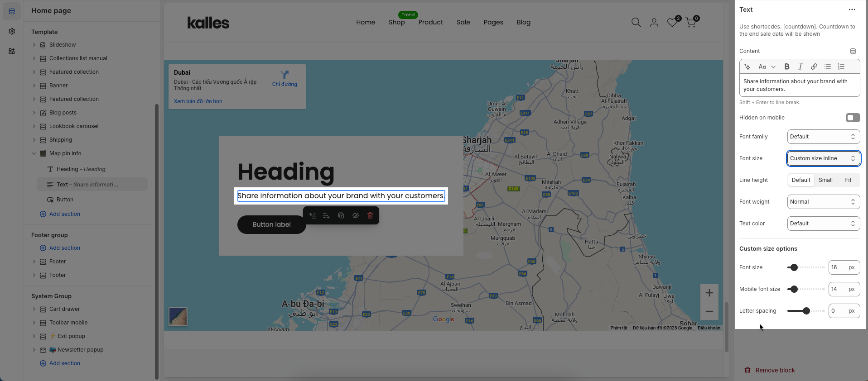Open Home menu in store navigation
This screenshot has width=868, height=381.
point(366,22)
